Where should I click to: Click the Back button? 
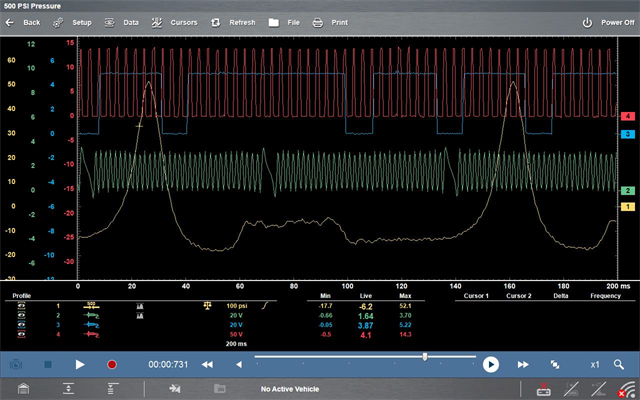(23, 22)
